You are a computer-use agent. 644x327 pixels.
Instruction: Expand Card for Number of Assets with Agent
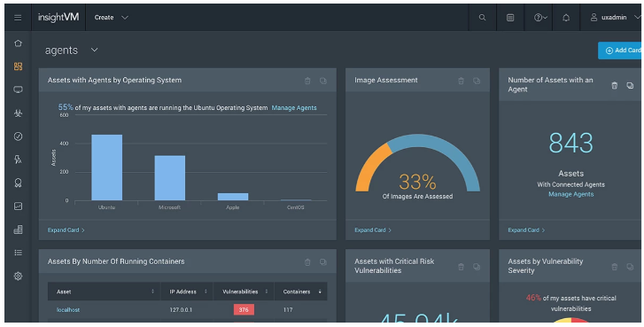(526, 230)
